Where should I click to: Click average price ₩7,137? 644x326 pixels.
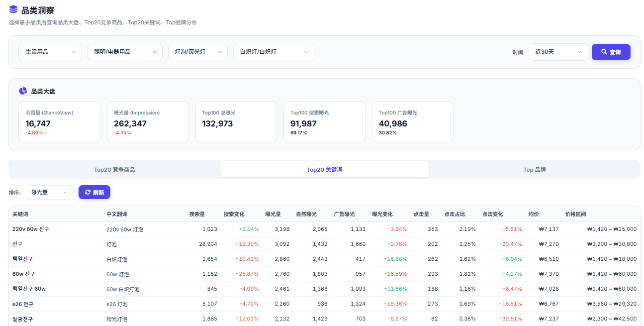(549, 229)
